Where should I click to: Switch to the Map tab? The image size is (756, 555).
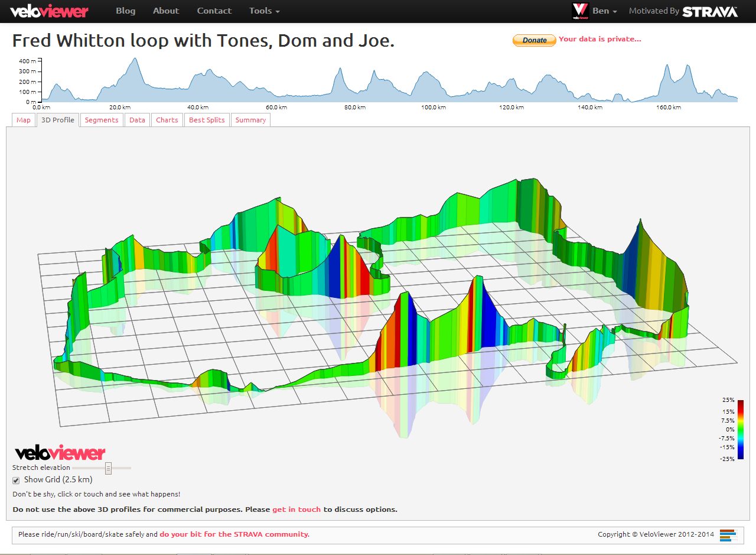[x=23, y=119]
